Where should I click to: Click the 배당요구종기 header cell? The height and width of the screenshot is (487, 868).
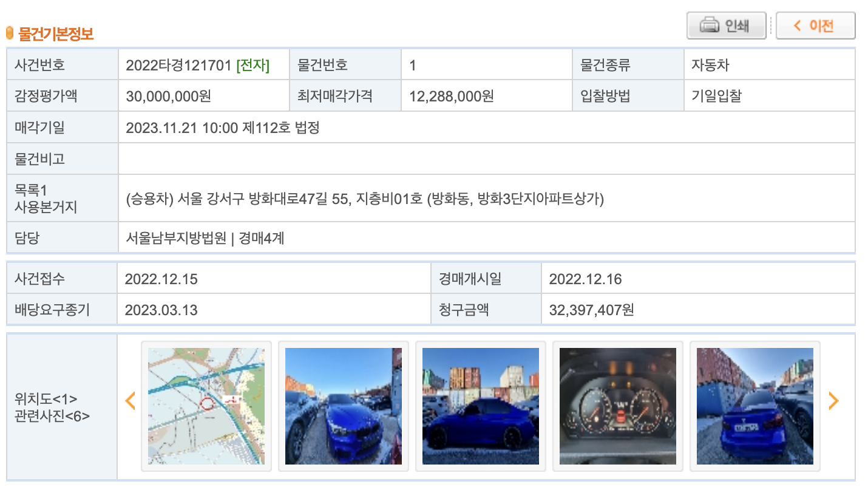62,310
